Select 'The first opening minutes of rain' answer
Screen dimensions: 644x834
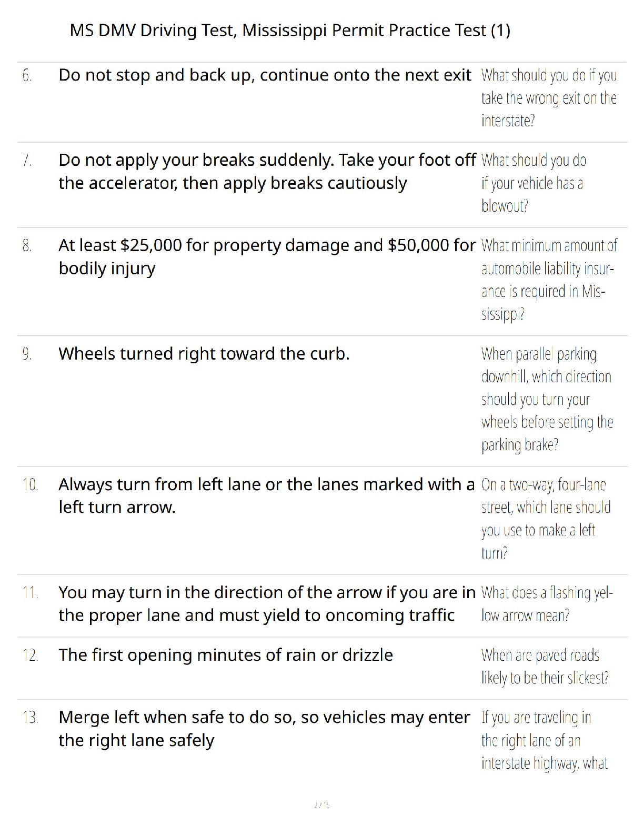tap(226, 655)
